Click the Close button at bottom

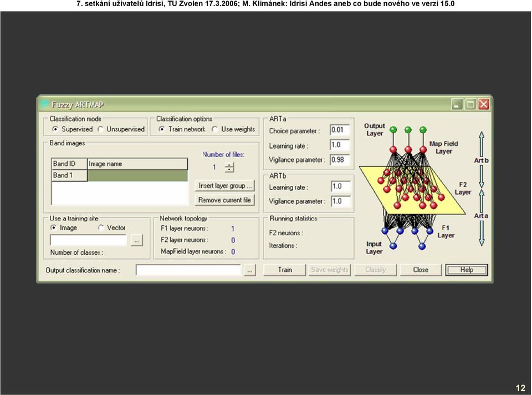point(421,270)
